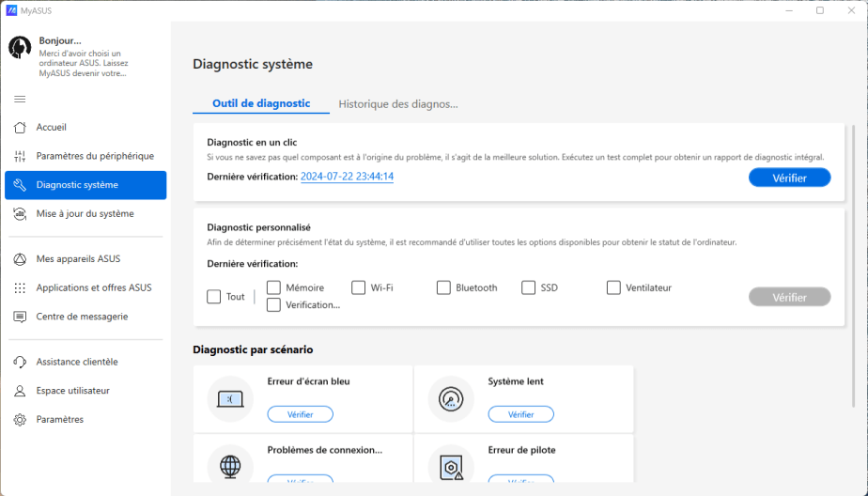Click the Mise à jour du système icon

[x=20, y=213]
